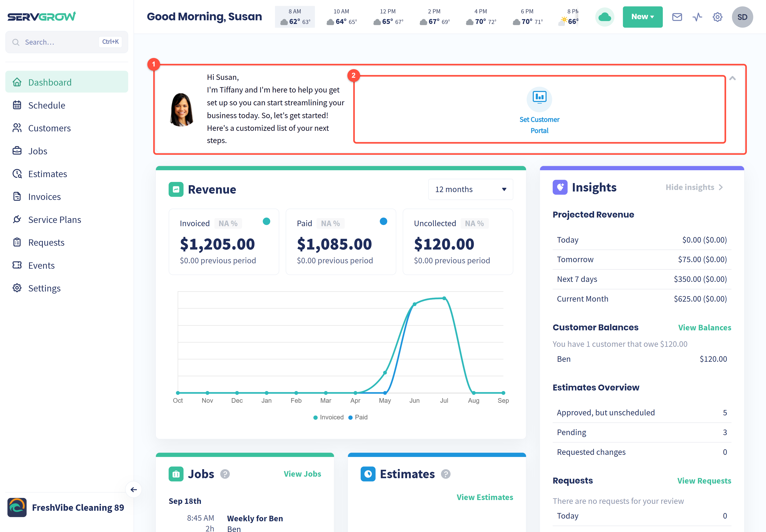
Task: Click the green cloud sync icon
Action: tap(605, 17)
